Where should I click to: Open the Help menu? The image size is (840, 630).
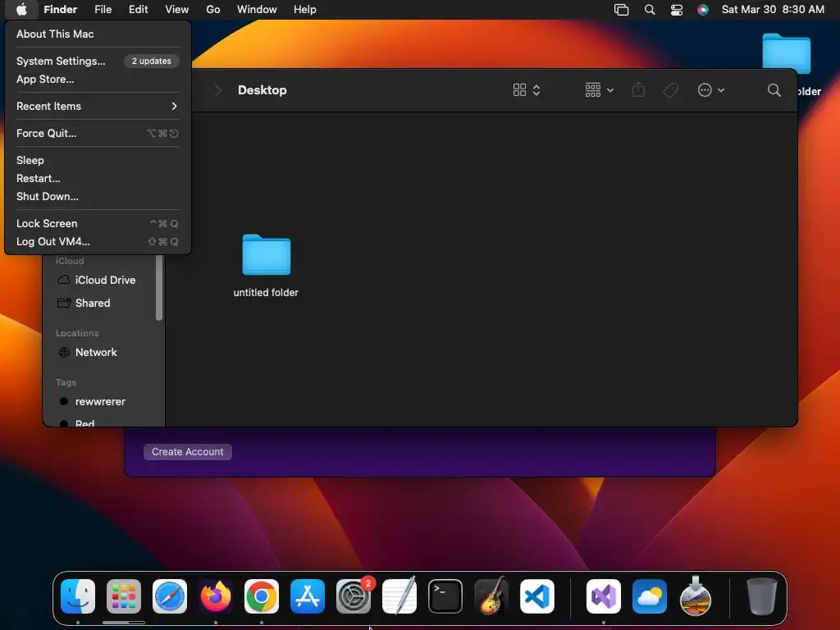point(305,10)
